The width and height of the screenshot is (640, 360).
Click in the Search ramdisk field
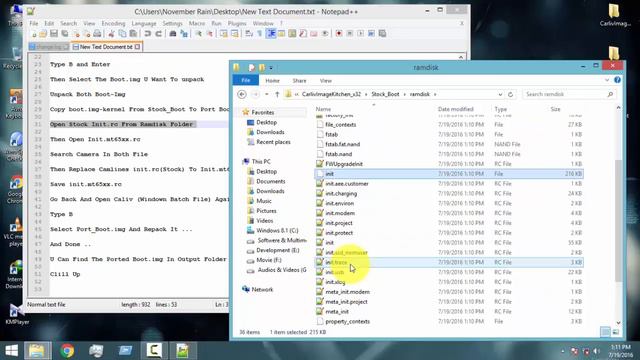[568, 94]
